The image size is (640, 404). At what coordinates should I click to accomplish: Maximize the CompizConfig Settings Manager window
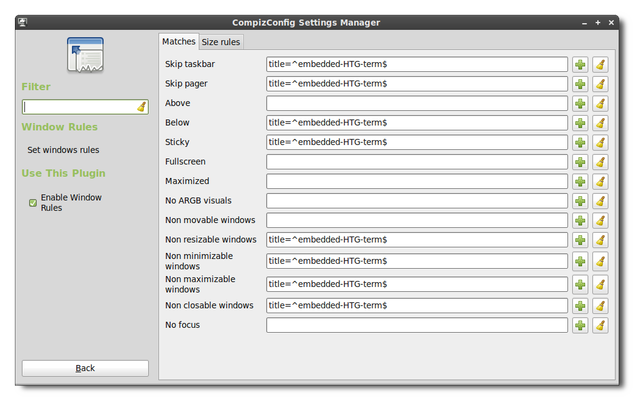(598, 23)
